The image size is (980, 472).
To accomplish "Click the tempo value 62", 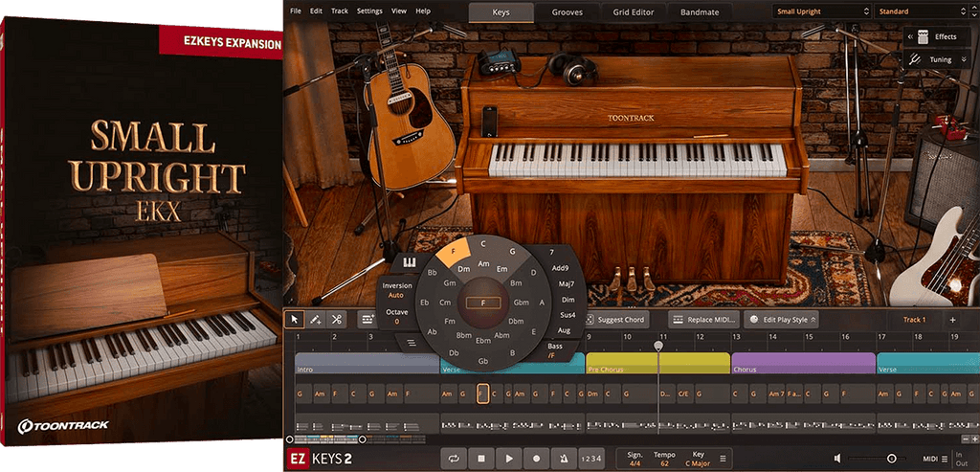I will [664, 464].
